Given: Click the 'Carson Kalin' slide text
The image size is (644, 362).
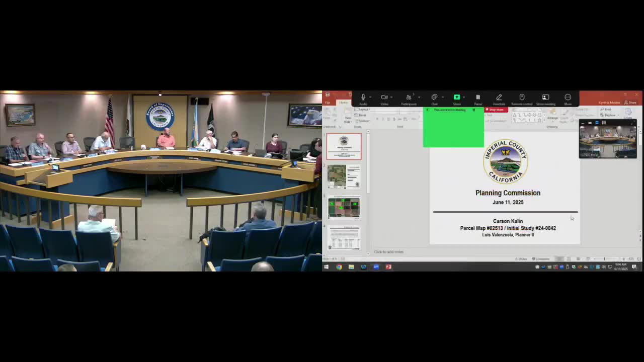Looking at the screenshot, I should (508, 221).
